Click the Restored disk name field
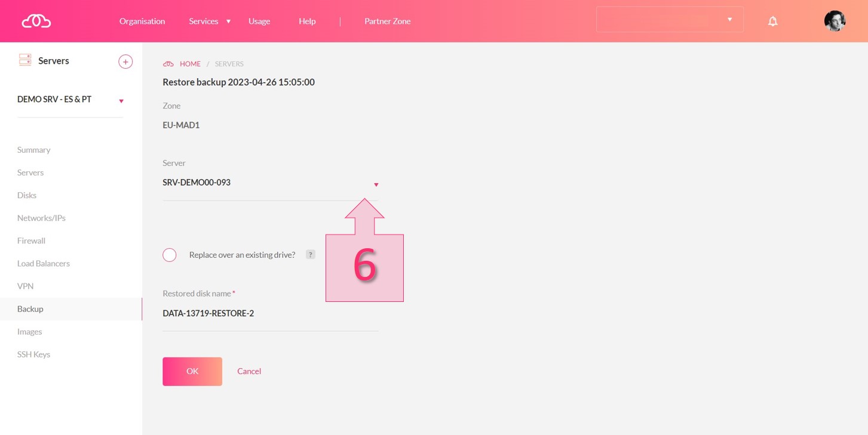The width and height of the screenshot is (868, 435). click(x=270, y=313)
